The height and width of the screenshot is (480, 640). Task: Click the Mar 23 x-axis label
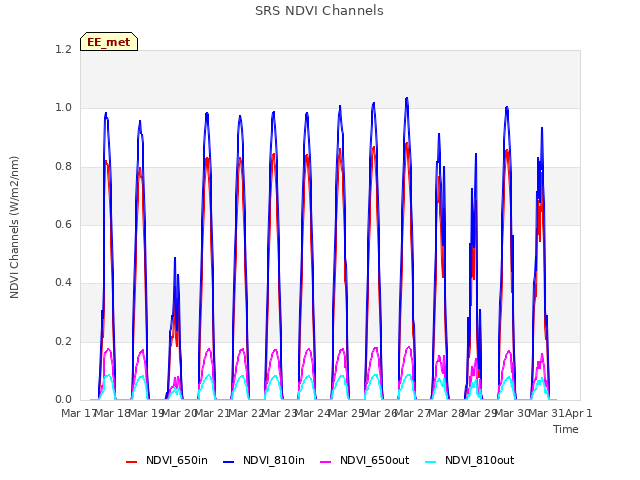[x=279, y=413]
